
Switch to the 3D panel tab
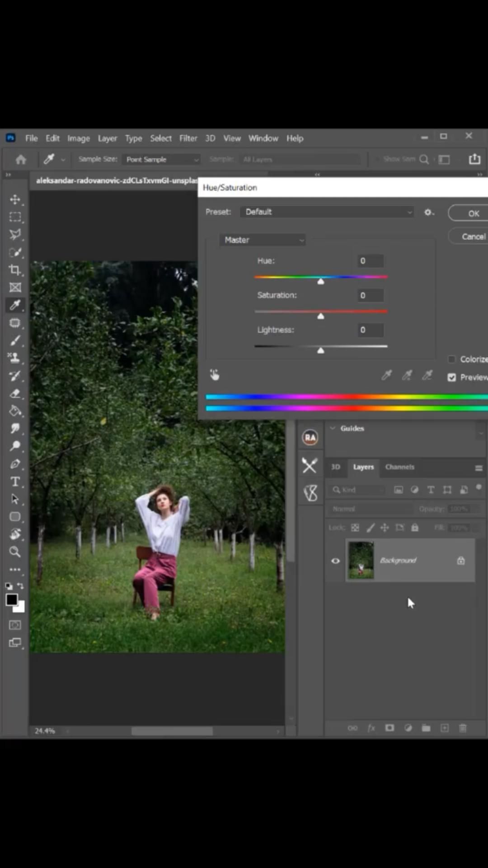click(x=335, y=467)
